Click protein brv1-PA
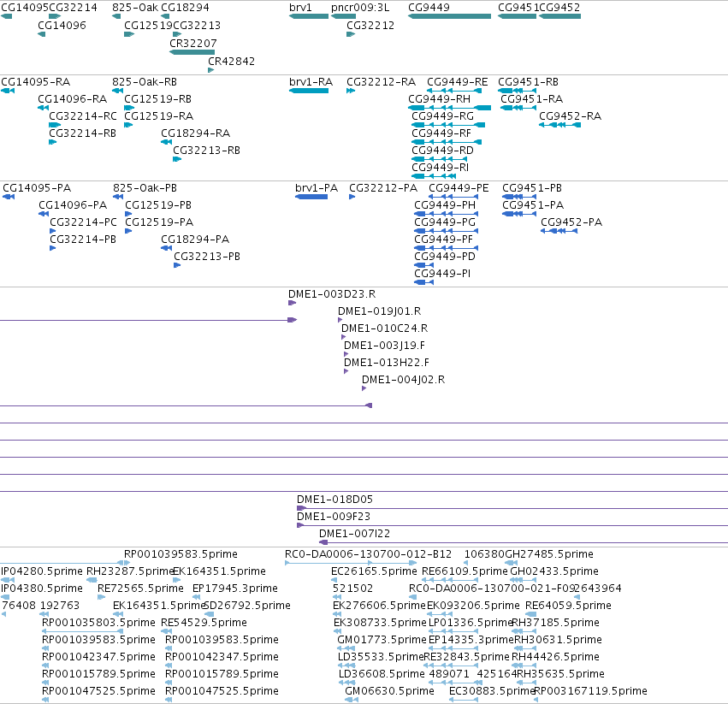 [317, 188]
